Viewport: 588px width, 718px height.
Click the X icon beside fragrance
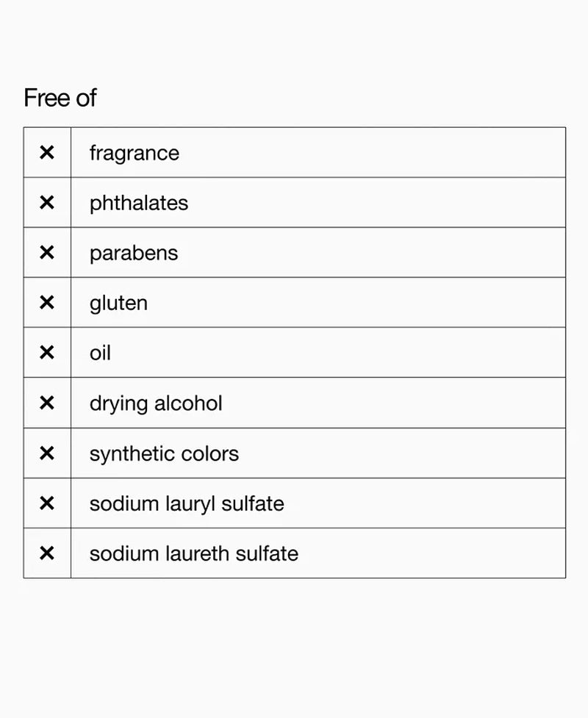(46, 153)
